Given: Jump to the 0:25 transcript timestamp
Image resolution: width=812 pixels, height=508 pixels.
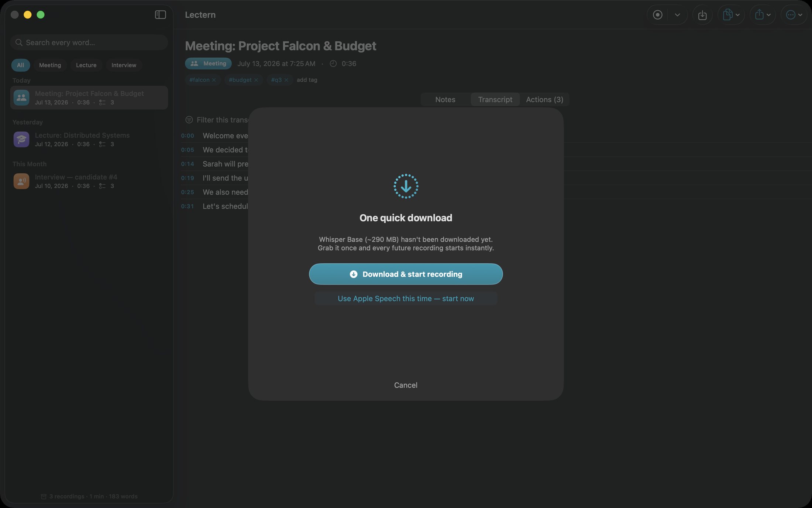Looking at the screenshot, I should pos(187,192).
